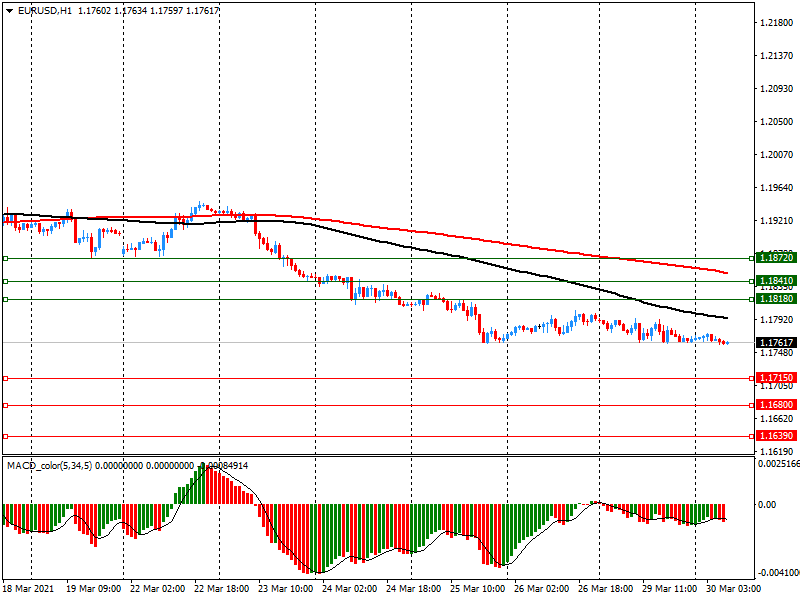Image resolution: width=800 pixels, height=600 pixels.
Task: Click the current price label 1.17617
Action: tap(776, 343)
